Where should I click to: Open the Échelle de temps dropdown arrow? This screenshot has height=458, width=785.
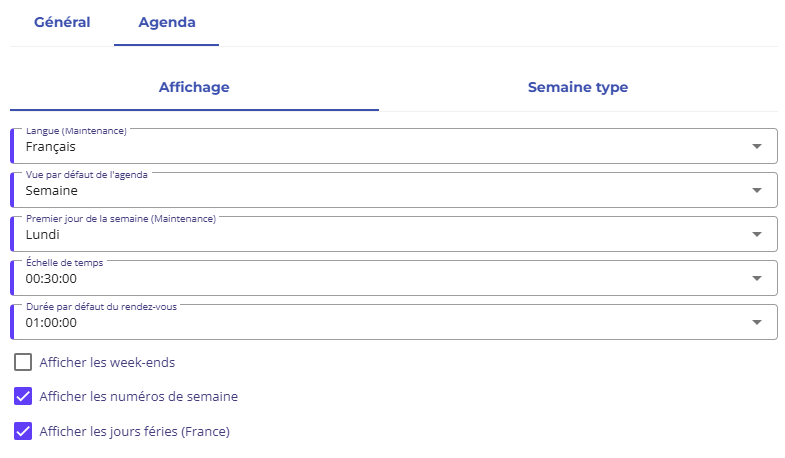pos(756,279)
